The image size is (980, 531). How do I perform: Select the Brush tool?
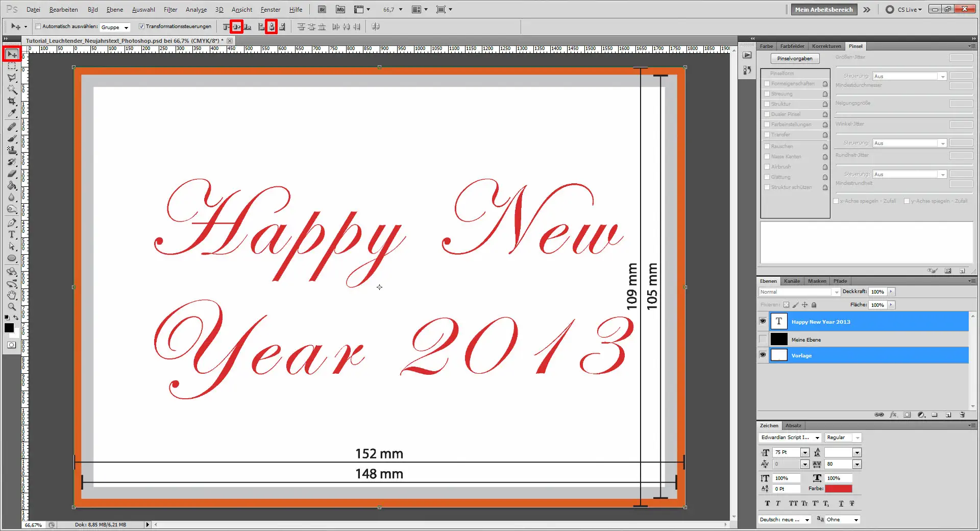12,137
